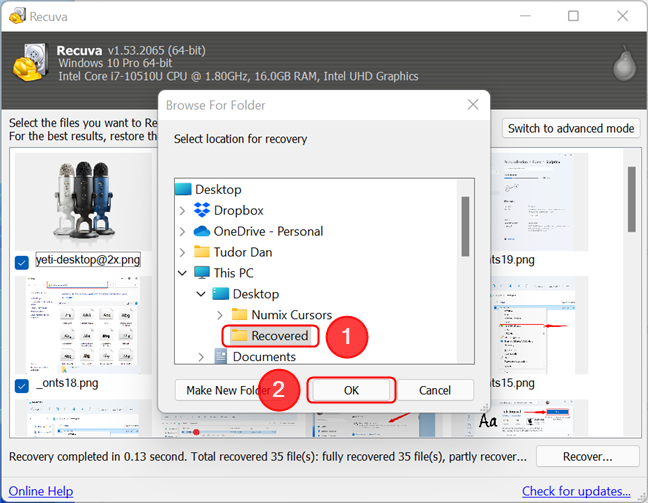Click the Recuva hard-hat logo in title bar
Screen dimensions: 648x503
[17, 16]
